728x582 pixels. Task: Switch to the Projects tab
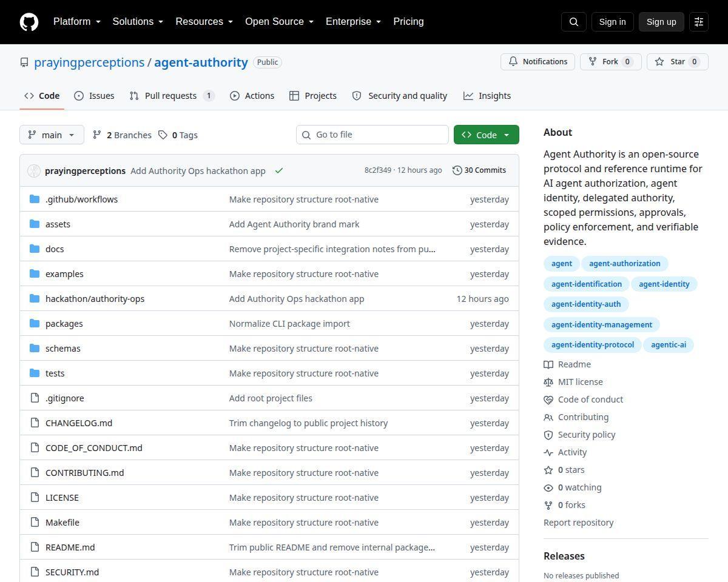click(x=313, y=96)
